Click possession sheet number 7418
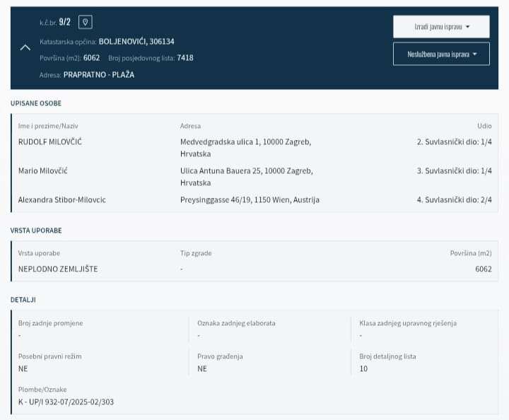Screen dimensions: 509x420 (x=185, y=58)
